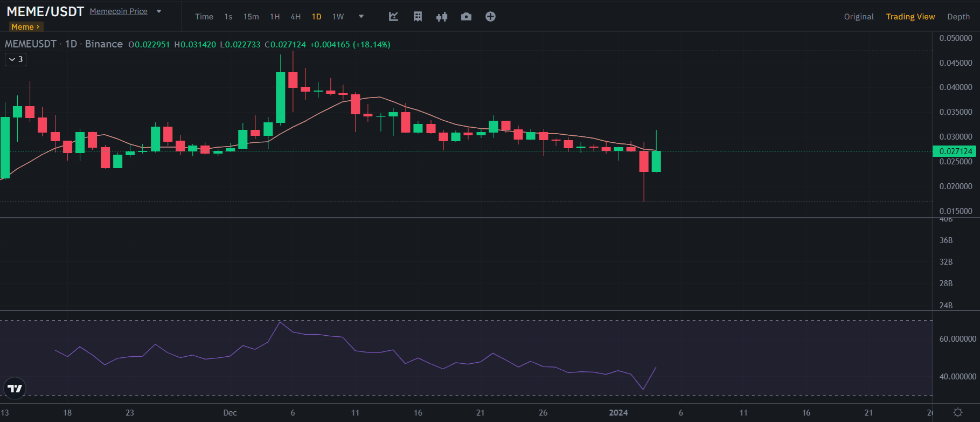The image size is (980, 422).
Task: Click the TradingView logo badge
Action: (15, 388)
